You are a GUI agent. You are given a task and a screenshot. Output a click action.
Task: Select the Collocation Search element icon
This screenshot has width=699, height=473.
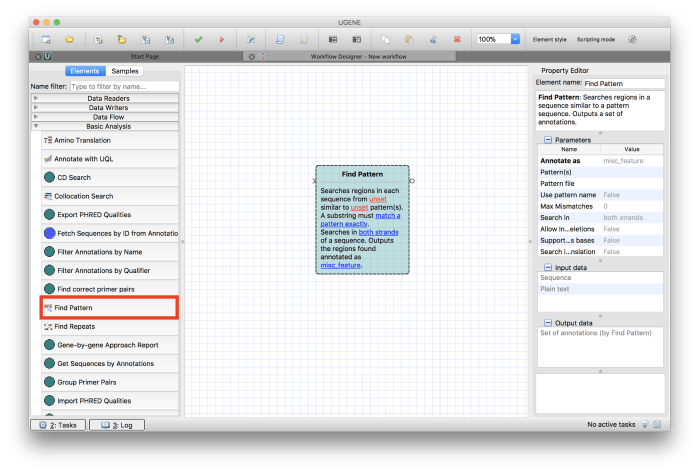[48, 196]
